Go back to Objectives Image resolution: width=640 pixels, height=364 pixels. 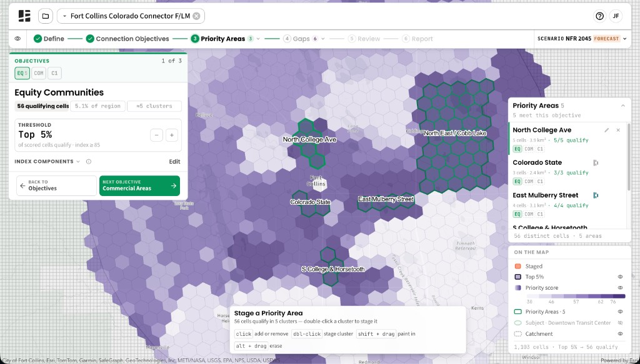coord(56,185)
